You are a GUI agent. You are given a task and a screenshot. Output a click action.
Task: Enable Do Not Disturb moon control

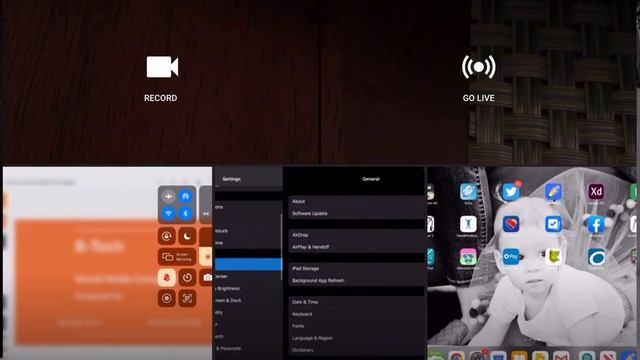(187, 236)
